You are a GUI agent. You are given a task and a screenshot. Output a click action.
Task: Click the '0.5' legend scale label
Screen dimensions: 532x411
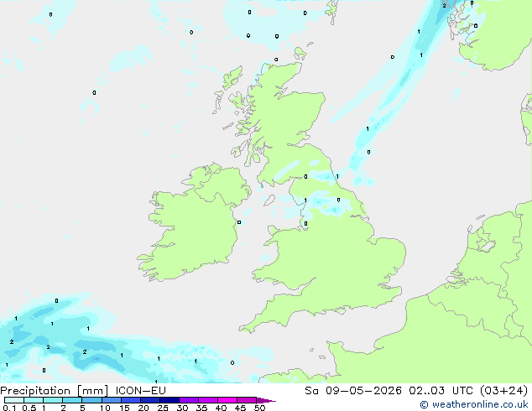click(x=29, y=408)
